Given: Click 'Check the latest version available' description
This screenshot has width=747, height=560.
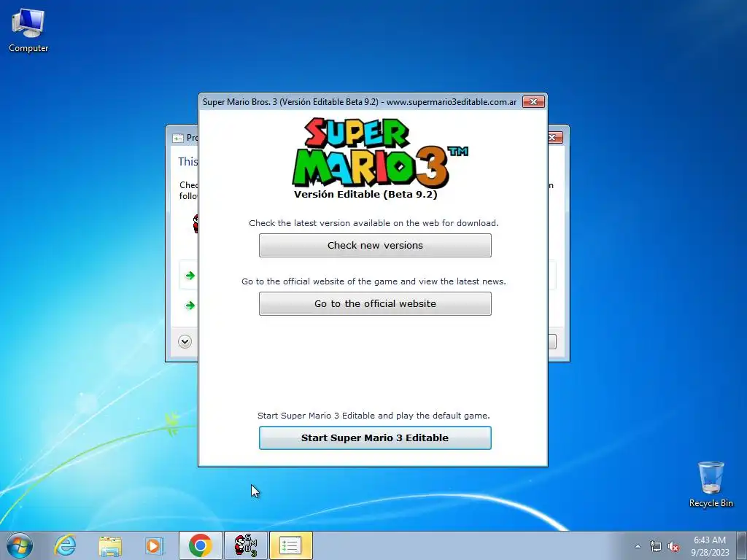Looking at the screenshot, I should pos(373,223).
